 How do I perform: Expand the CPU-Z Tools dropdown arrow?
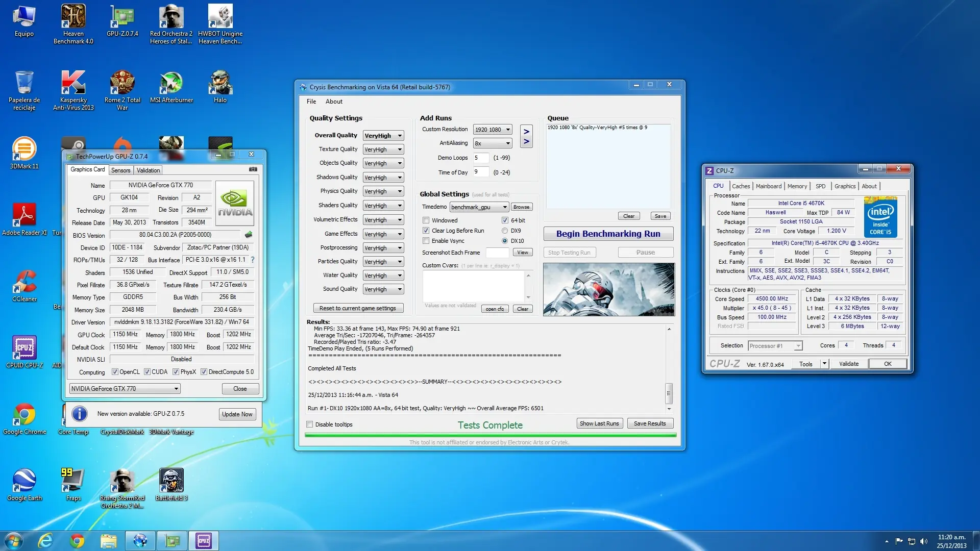point(824,364)
